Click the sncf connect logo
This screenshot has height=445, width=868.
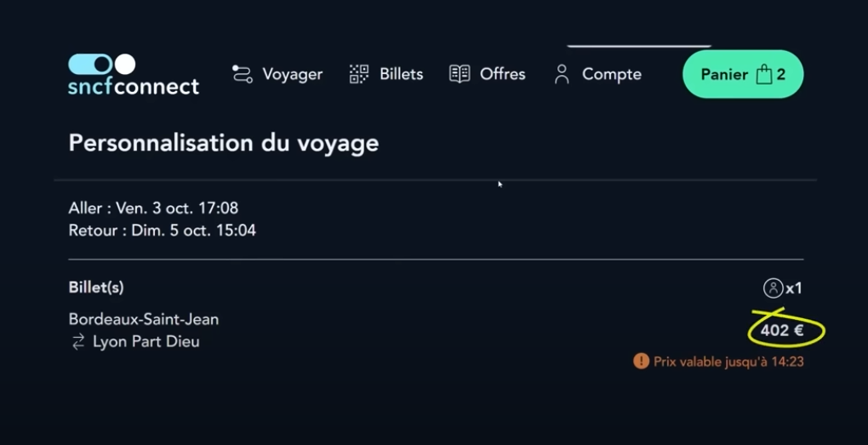click(x=134, y=75)
